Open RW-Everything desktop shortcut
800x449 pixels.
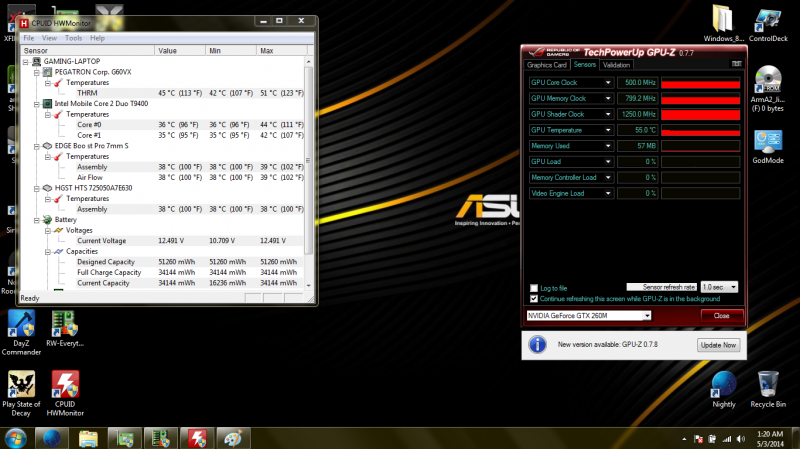[x=64, y=329]
